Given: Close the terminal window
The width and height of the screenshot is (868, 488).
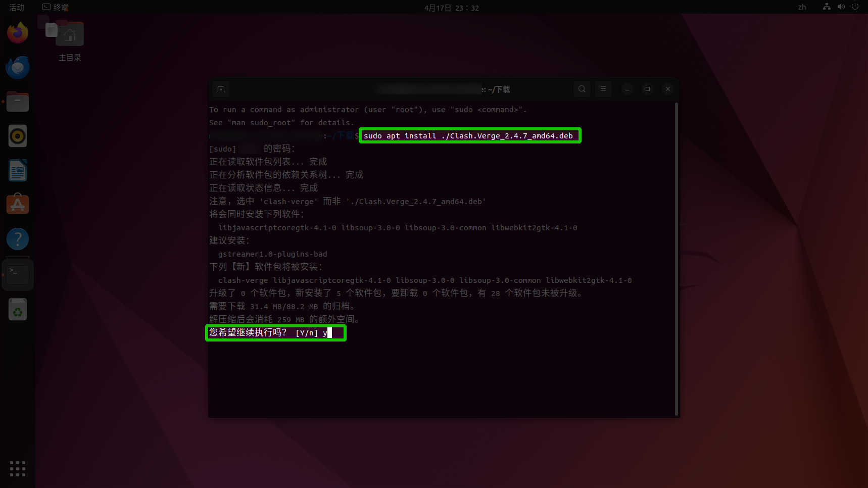Looking at the screenshot, I should [x=668, y=89].
